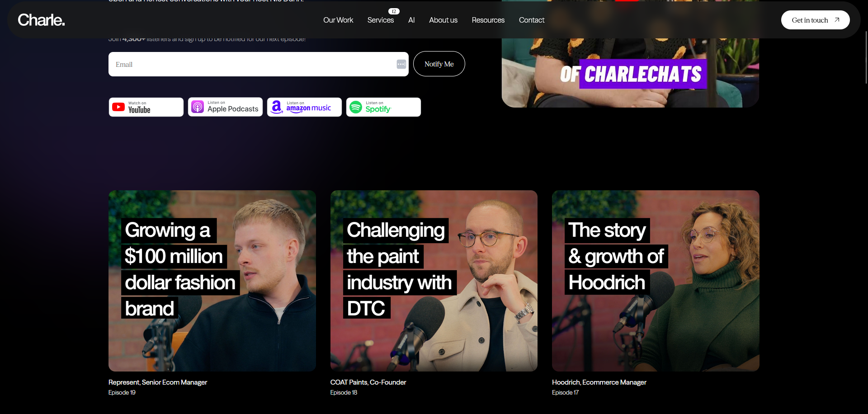Expand the Resources menu
868x414 pixels.
tap(488, 20)
